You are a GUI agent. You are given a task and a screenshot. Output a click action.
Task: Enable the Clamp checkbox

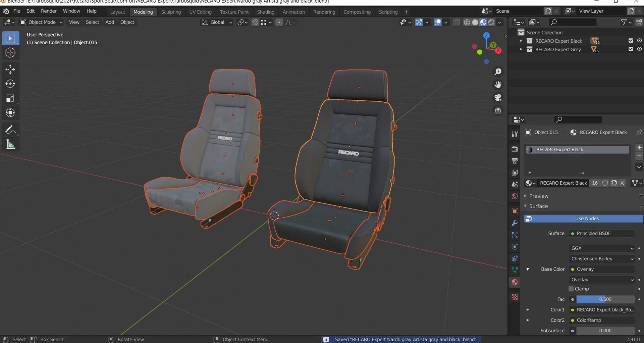point(571,289)
